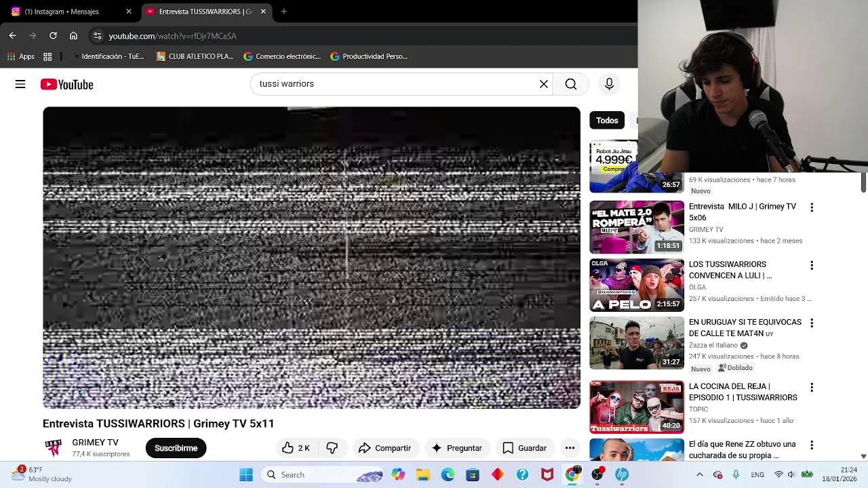Open GRIMEY TV channel name link
This screenshot has height=488, width=868.
point(95,442)
